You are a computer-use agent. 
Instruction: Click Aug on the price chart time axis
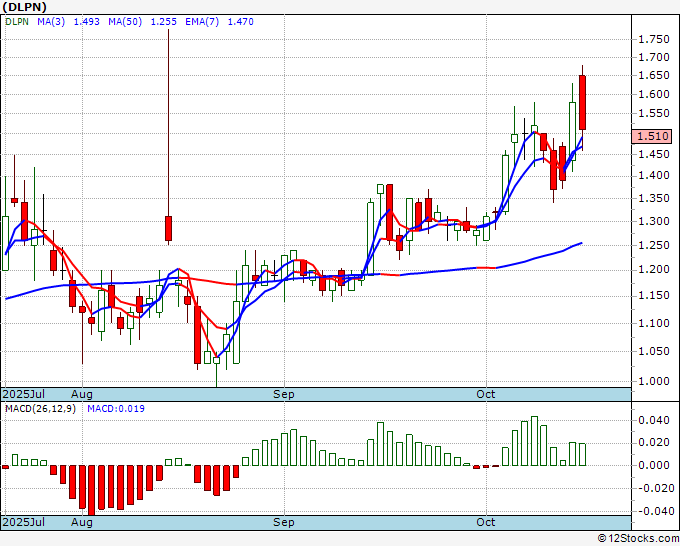pos(82,394)
